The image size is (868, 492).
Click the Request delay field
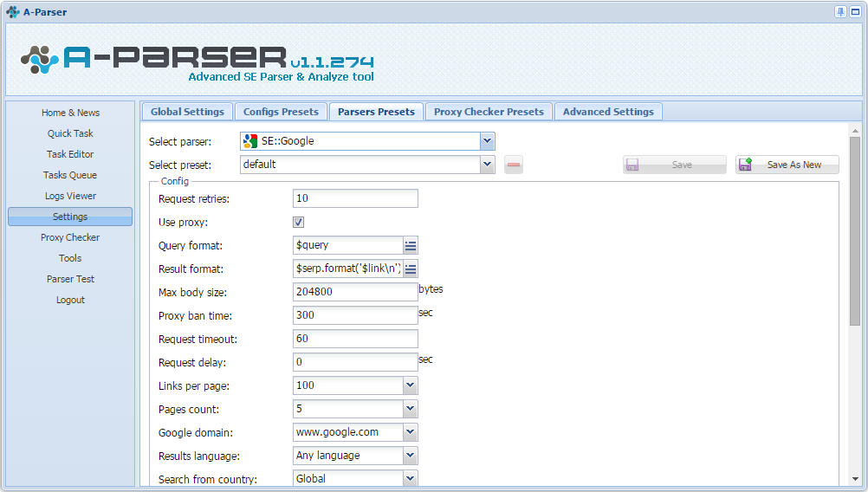point(355,362)
